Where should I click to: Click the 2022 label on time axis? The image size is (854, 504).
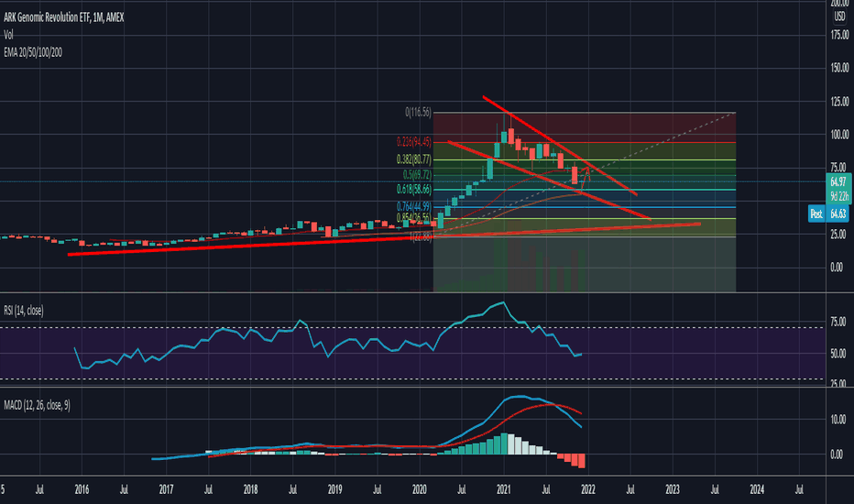[588, 489]
